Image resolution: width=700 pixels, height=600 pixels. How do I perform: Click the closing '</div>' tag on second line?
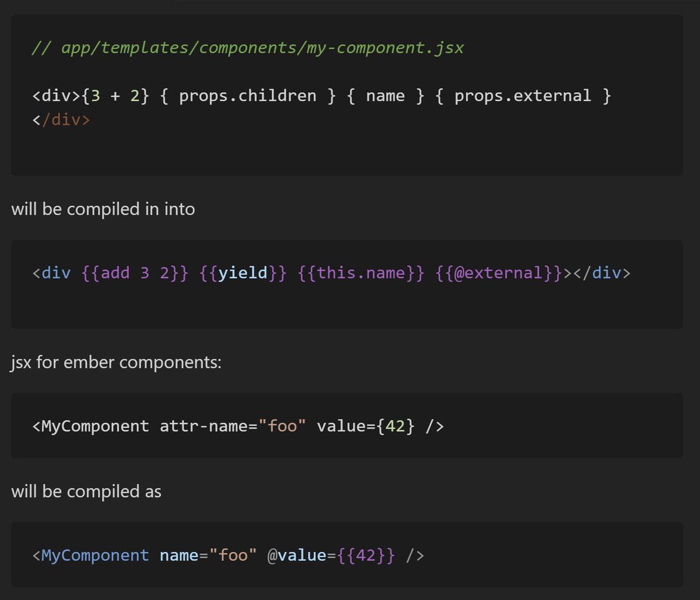point(61,120)
